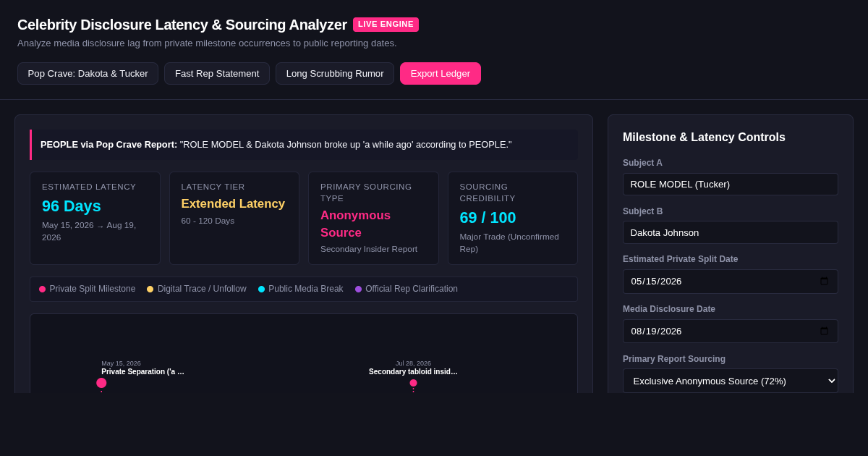Screen dimensions: 868x456
Task: Edit the Subject B field
Action: click(731, 232)
